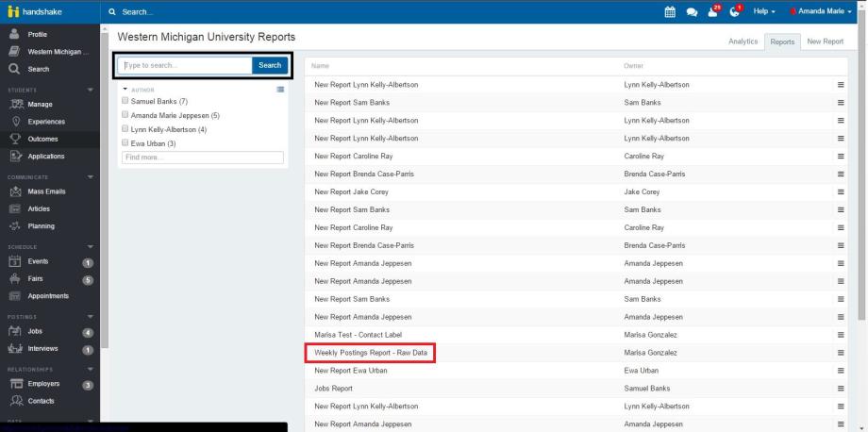Select owner cell Samuel Banks
868x432 pixels.
[x=646, y=389]
